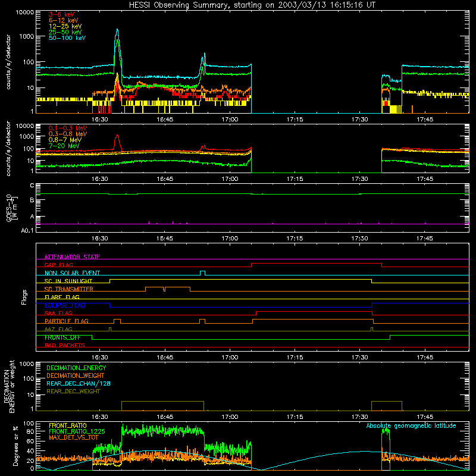The image size is (476, 476).
Task: Select the FRONT_RATIO_1225 legend label
Action: [77, 431]
